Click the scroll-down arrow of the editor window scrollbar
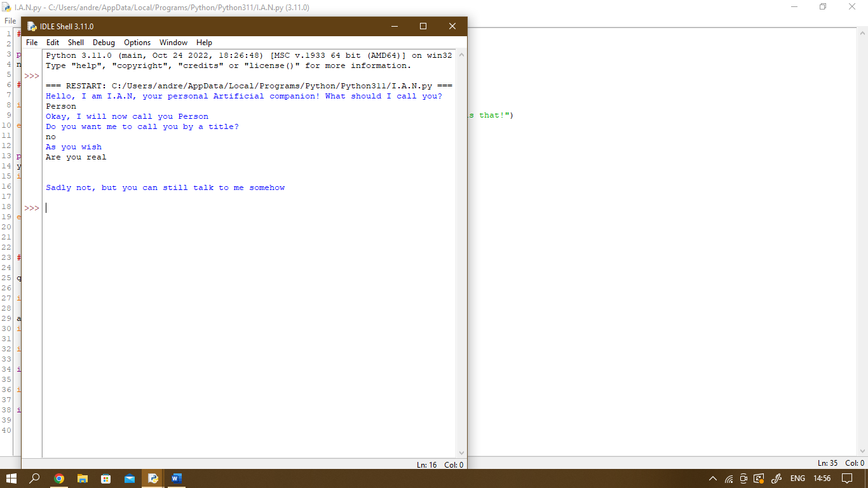The width and height of the screenshot is (868, 488). pyautogui.click(x=862, y=451)
